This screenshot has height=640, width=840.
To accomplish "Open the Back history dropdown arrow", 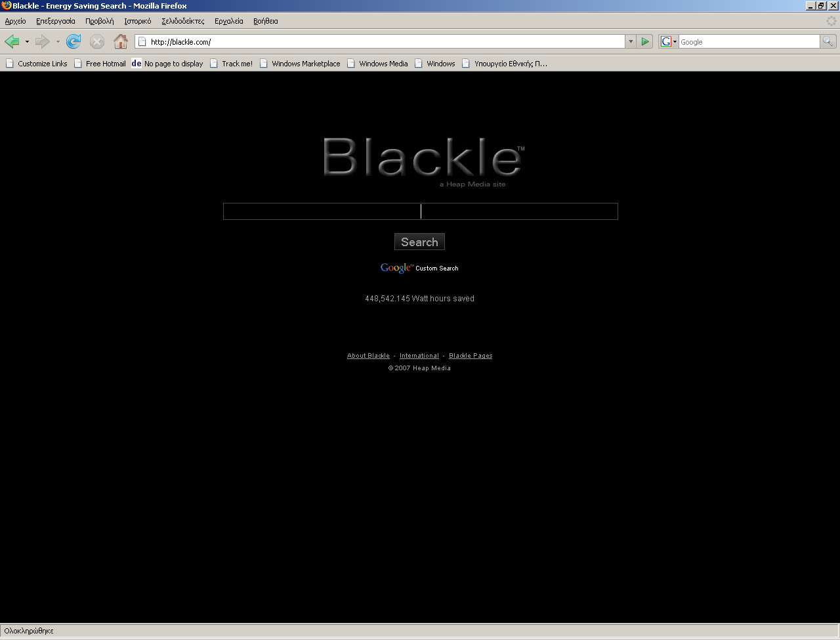I will pos(27,42).
